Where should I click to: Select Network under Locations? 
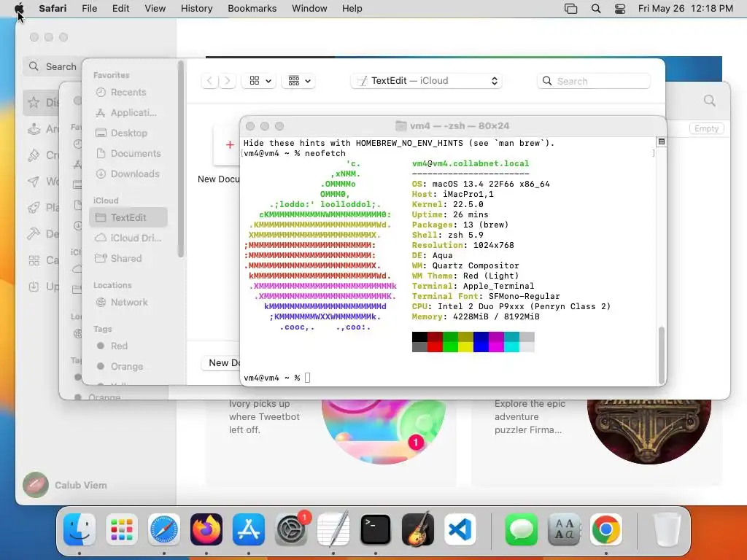point(128,303)
